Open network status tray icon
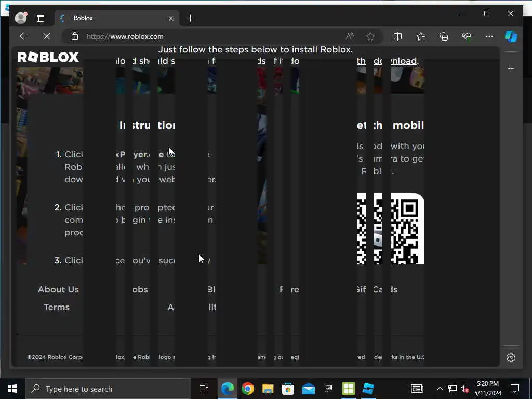Viewport: 532px width, 399px height. click(453, 389)
